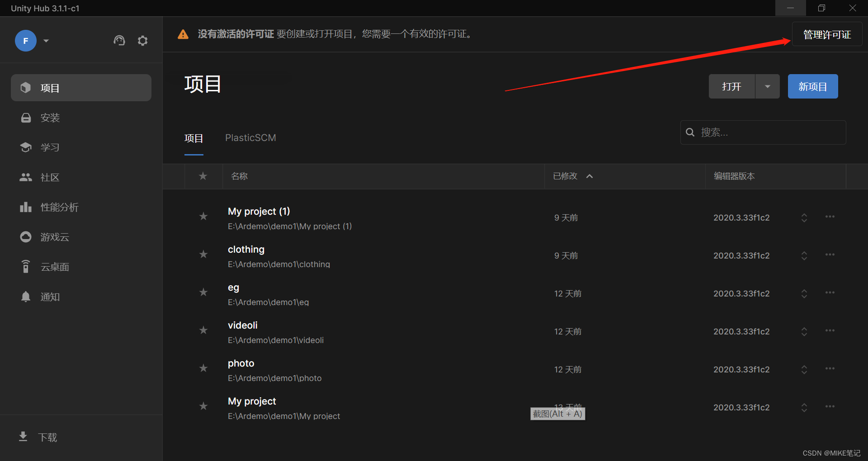Open 社区 in the sidebar

[x=81, y=177]
